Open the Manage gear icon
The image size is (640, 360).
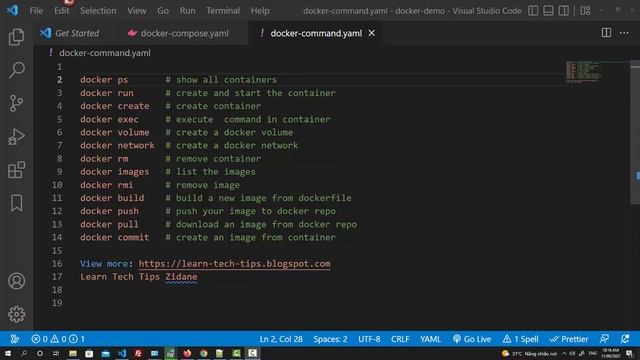click(x=16, y=314)
